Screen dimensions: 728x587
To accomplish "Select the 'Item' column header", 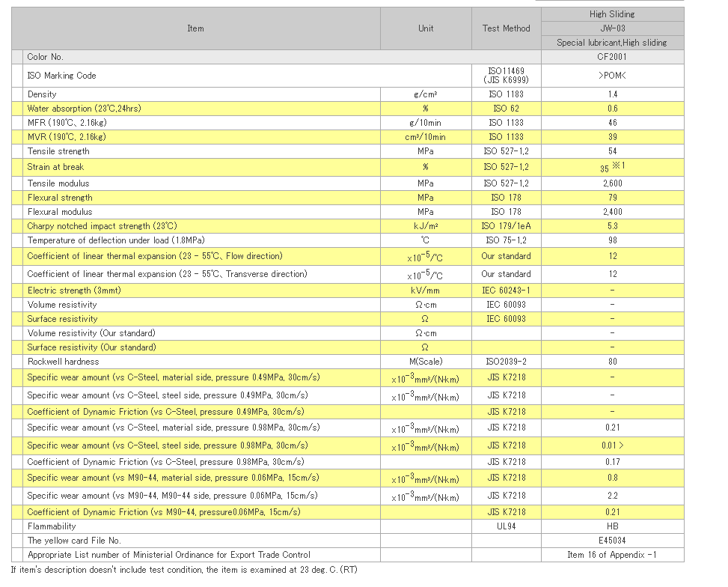I will [195, 28].
